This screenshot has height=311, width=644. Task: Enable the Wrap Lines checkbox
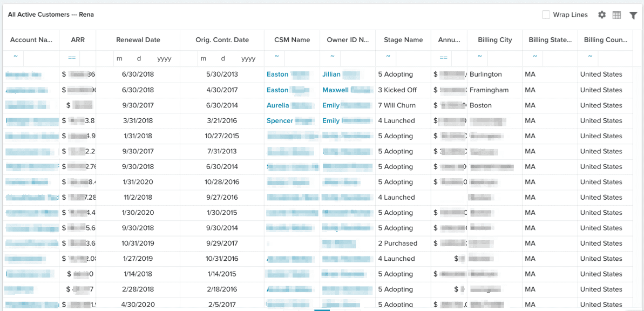tap(546, 15)
